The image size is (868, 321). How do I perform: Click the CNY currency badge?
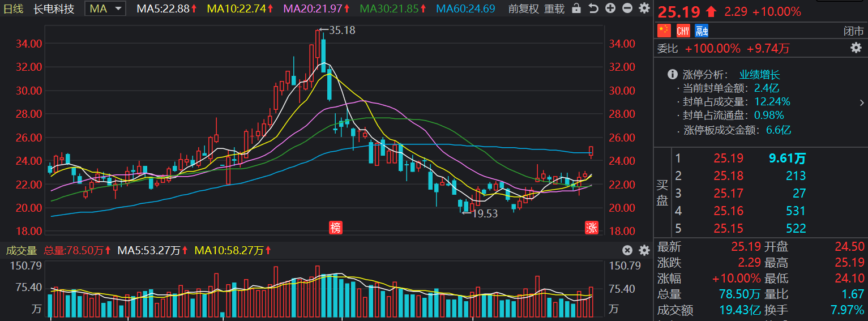tap(683, 31)
